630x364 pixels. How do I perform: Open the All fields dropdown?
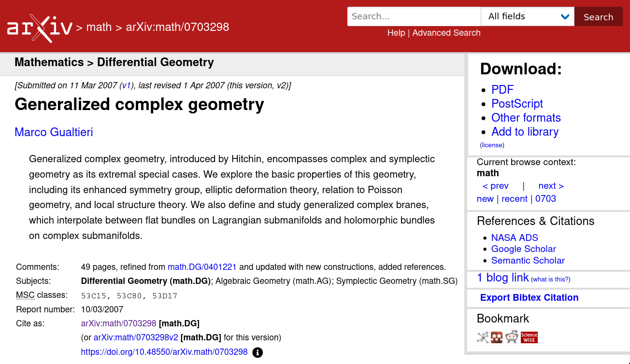click(527, 16)
